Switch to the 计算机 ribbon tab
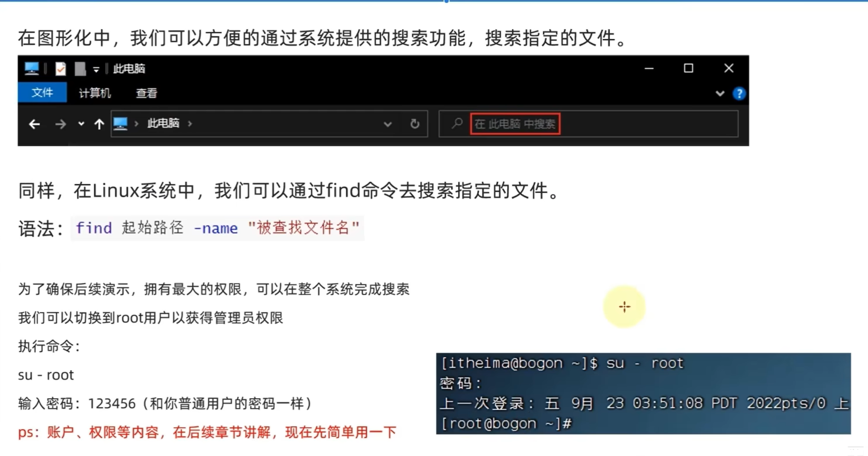868x456 pixels. pyautogui.click(x=95, y=93)
